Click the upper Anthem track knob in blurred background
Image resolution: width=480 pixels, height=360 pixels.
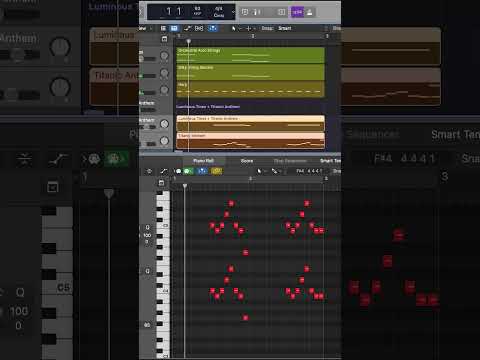pyautogui.click(x=60, y=47)
